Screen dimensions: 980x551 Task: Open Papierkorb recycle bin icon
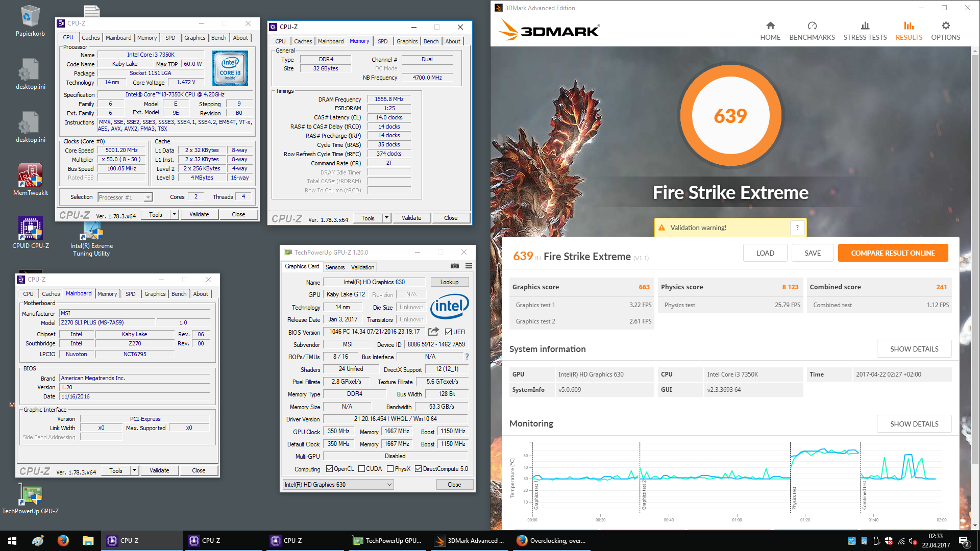(x=30, y=21)
